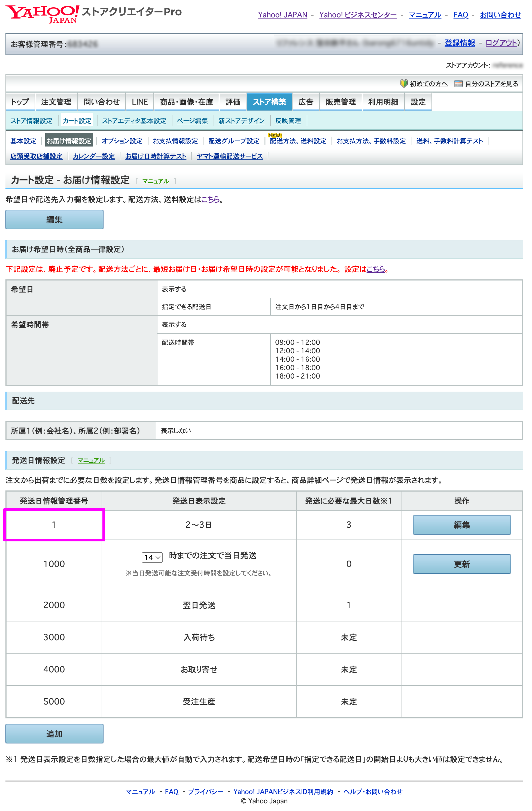Open Yahoo! JAPAN header link
Viewport: 532px width, 811px height.
[282, 15]
